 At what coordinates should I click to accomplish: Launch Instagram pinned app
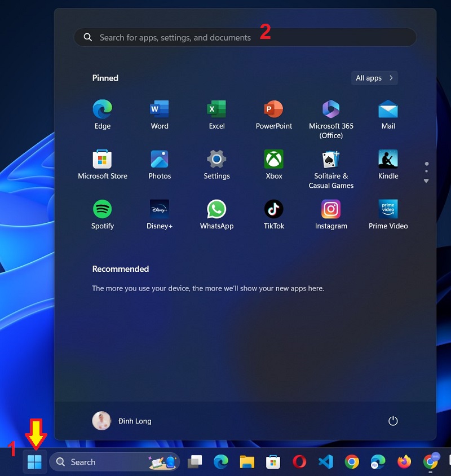(x=331, y=215)
